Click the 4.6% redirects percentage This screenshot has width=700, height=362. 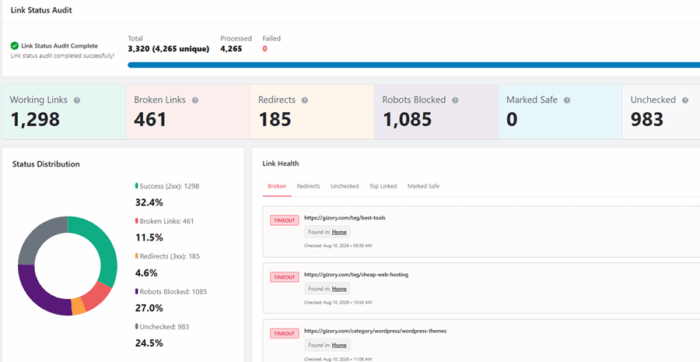point(146,273)
